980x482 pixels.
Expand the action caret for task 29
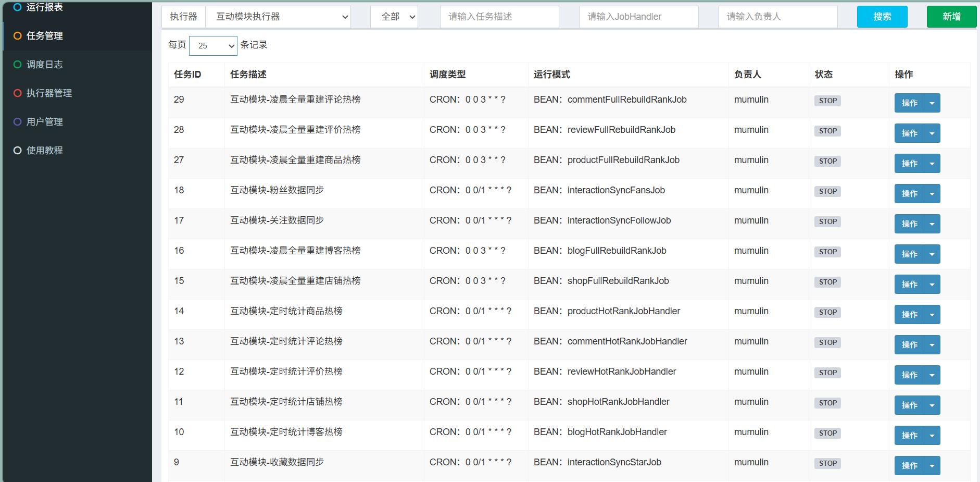coord(932,103)
